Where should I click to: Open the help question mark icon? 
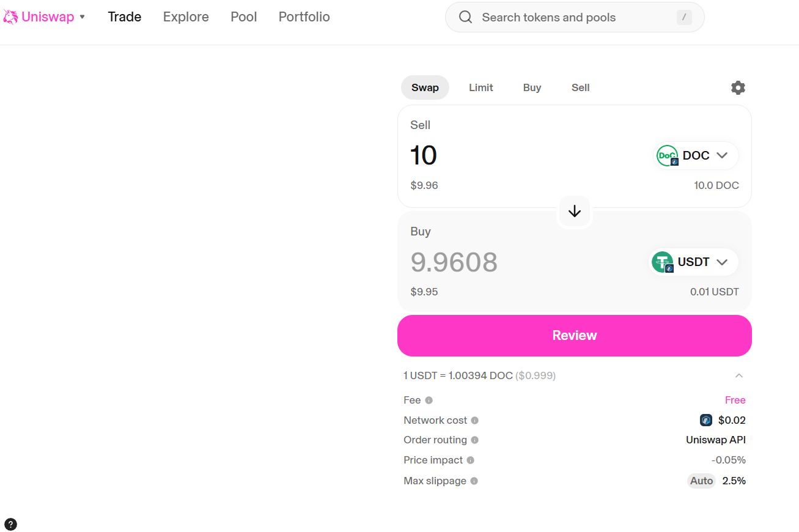pos(10,524)
